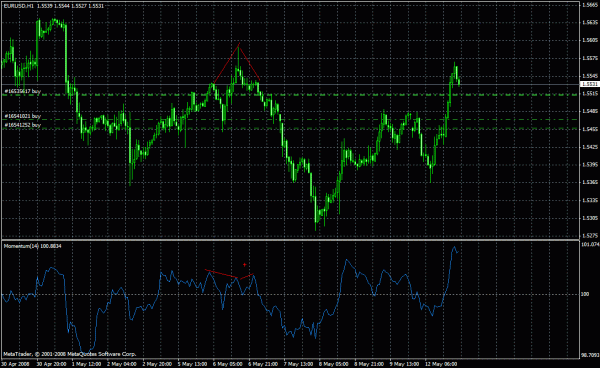Click the 1.5365 price scale label
Viewport: 600px width, 368px height.
click(x=590, y=182)
